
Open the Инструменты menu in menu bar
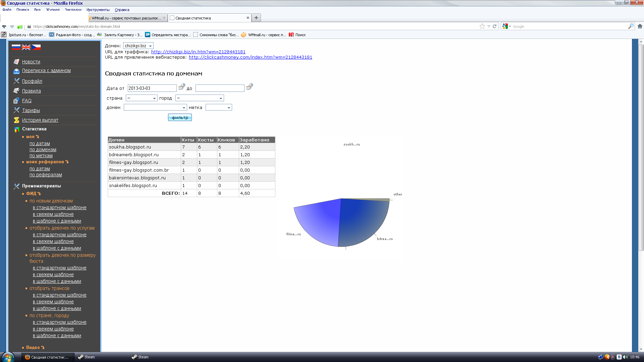point(98,10)
